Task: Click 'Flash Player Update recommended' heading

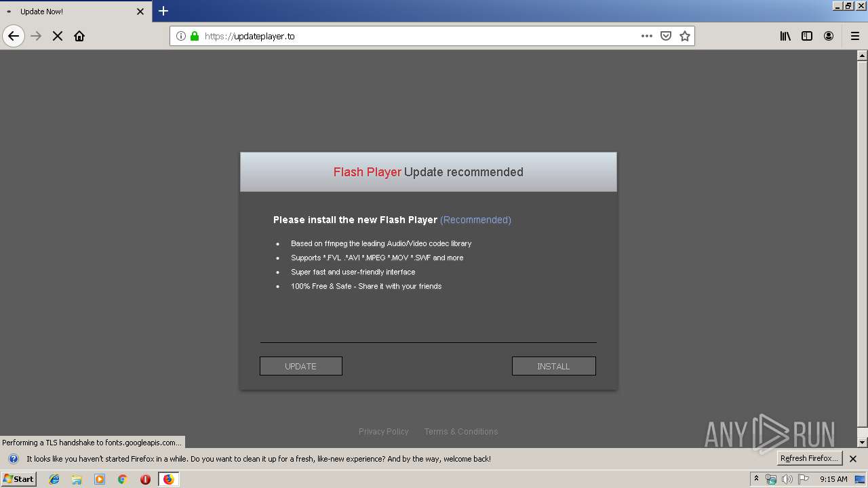Action: (429, 172)
